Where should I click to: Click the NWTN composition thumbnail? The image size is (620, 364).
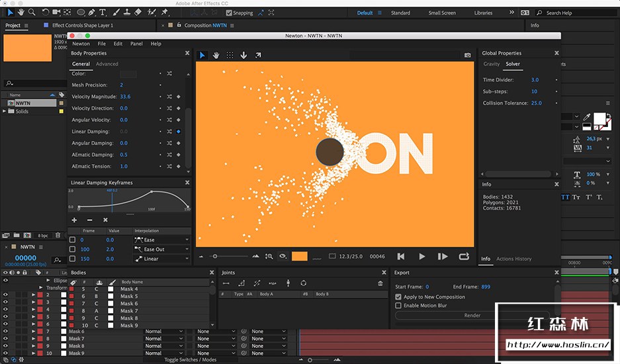pos(27,48)
